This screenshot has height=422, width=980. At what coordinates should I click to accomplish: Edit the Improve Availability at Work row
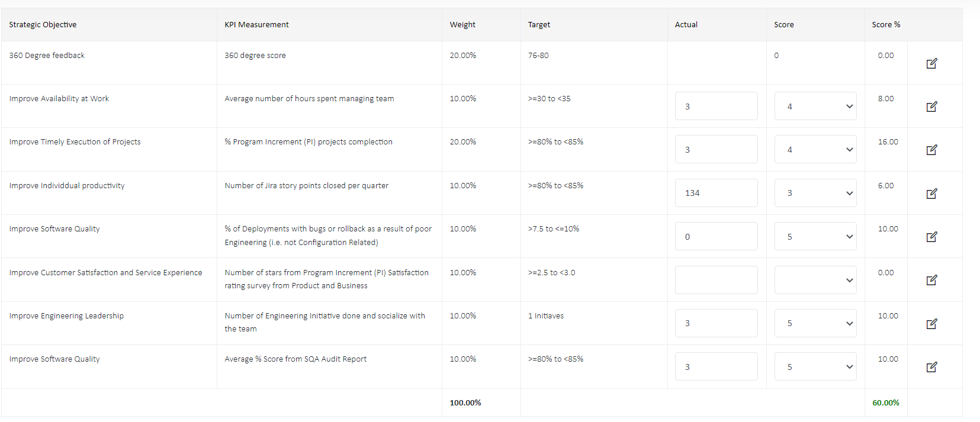pyautogui.click(x=931, y=107)
